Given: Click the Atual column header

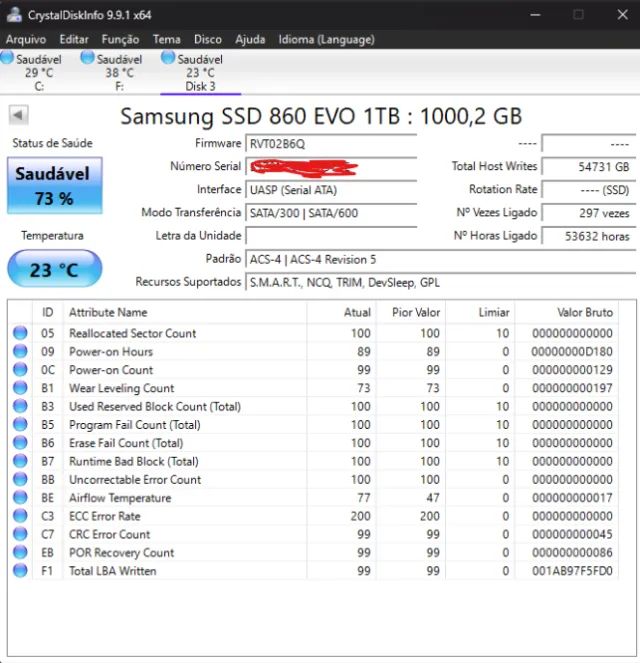Looking at the screenshot, I should [x=342, y=312].
